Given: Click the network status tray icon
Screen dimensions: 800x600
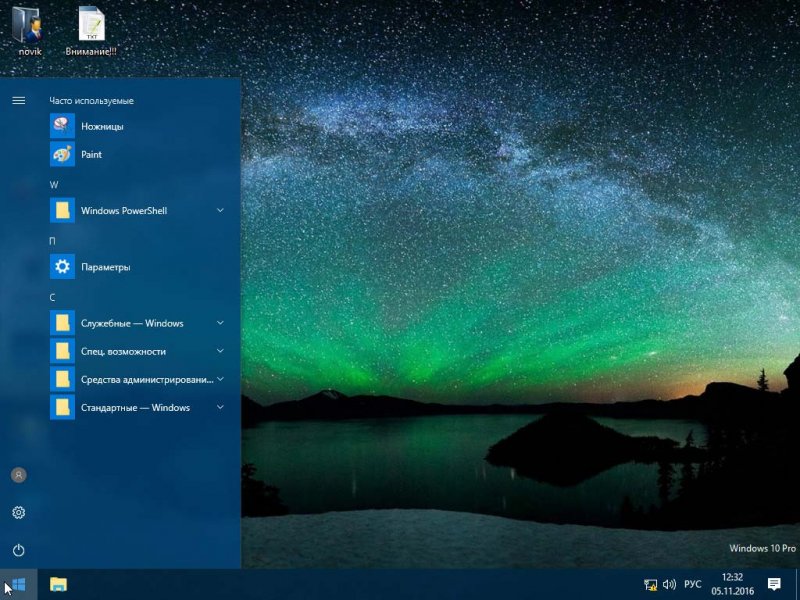Looking at the screenshot, I should [x=650, y=585].
